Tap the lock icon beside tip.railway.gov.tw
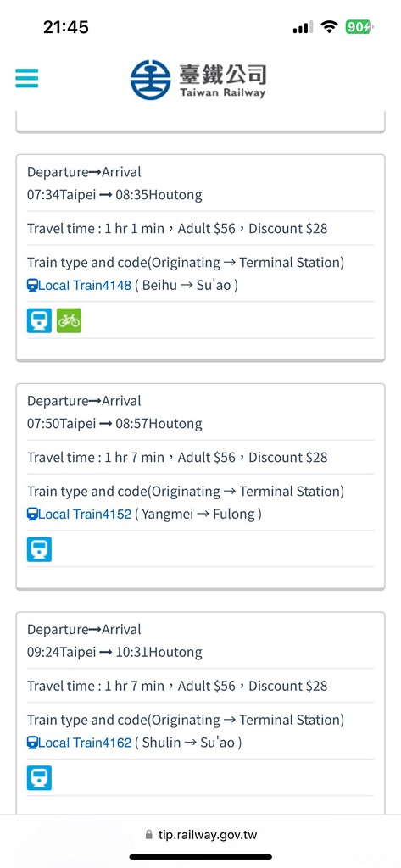Image resolution: width=401 pixels, height=868 pixels. click(x=148, y=835)
